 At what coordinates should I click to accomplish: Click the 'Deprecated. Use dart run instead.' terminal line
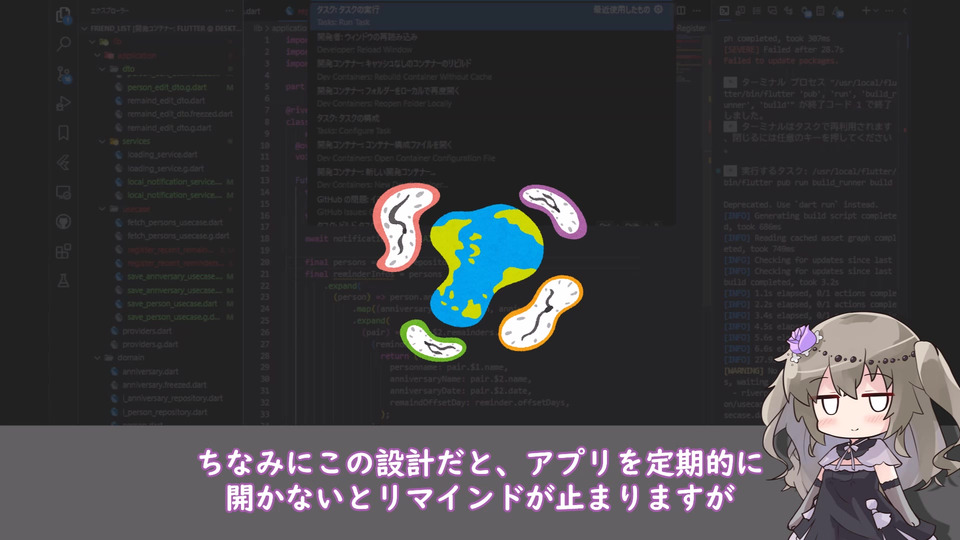(x=800, y=204)
